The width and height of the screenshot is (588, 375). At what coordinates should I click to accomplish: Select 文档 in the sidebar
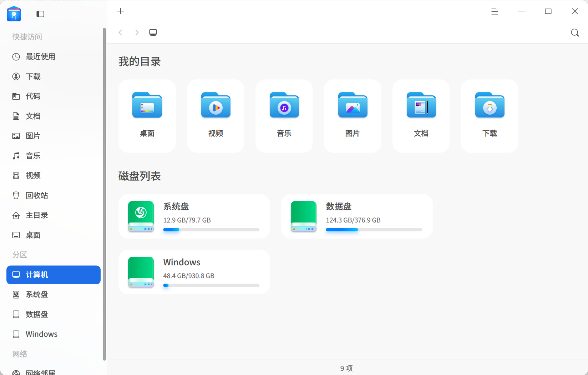[54, 116]
